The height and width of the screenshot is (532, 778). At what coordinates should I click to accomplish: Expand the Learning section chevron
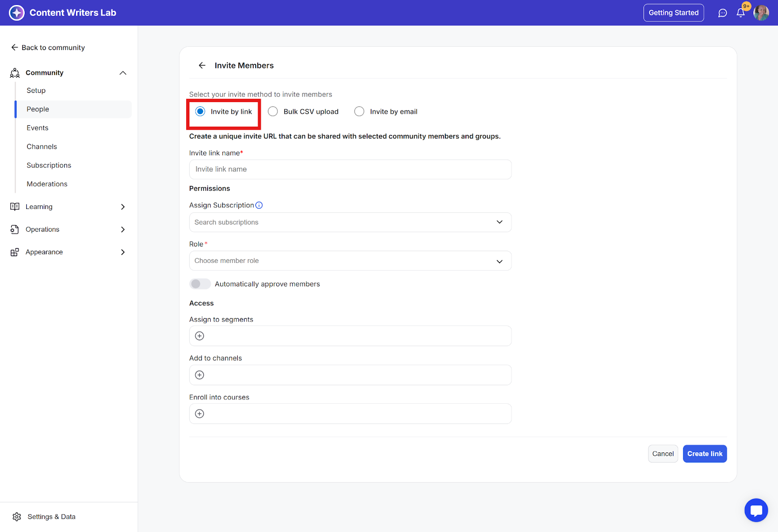tap(123, 207)
